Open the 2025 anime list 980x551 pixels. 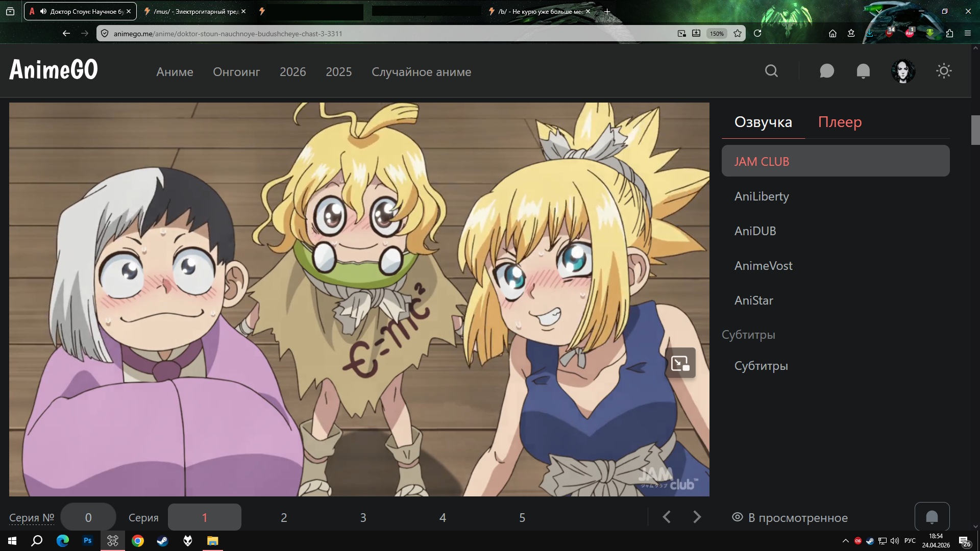coord(339,72)
